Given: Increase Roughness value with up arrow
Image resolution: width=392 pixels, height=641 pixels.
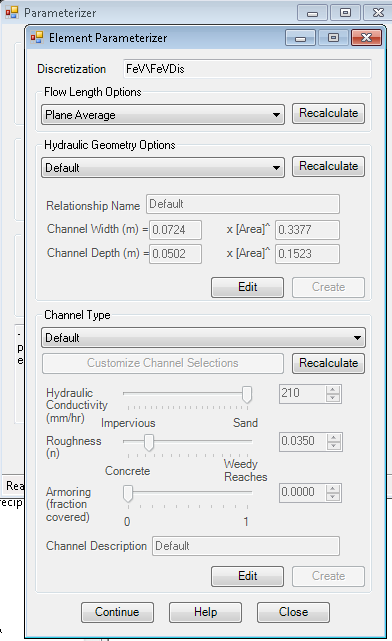Looking at the screenshot, I should 334,438.
